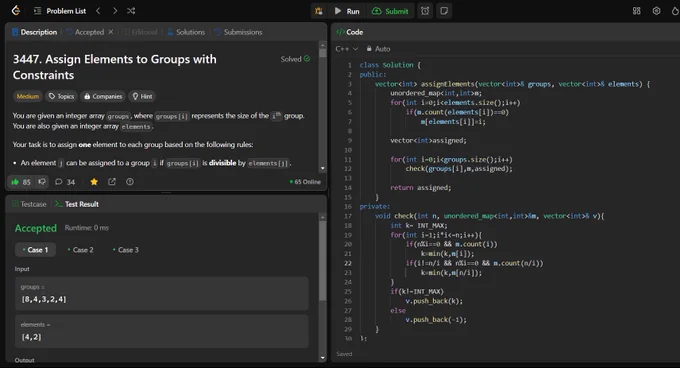Go to the next problem arrow
This screenshot has width=680, height=368.
[x=115, y=11]
